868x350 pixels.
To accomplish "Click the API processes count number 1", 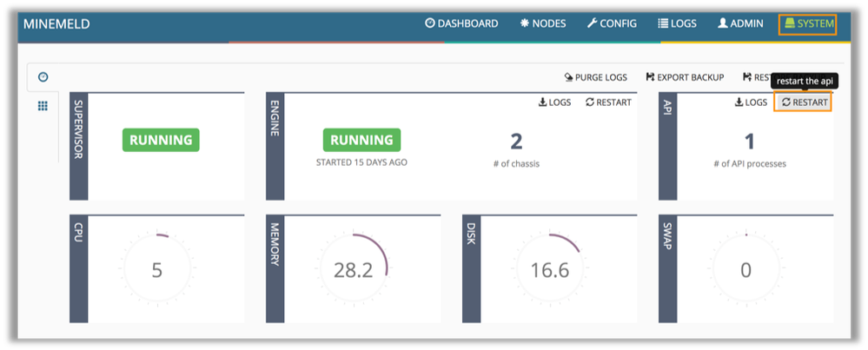I will click(750, 142).
